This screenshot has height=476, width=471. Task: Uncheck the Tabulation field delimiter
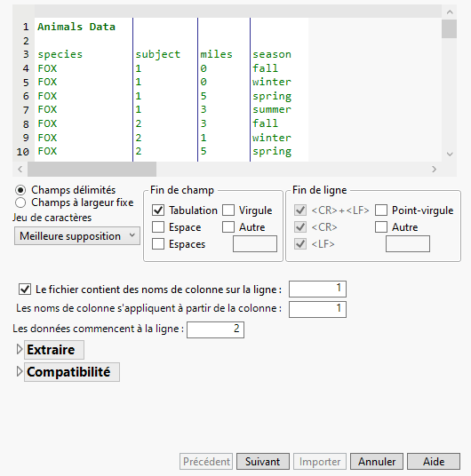(158, 210)
